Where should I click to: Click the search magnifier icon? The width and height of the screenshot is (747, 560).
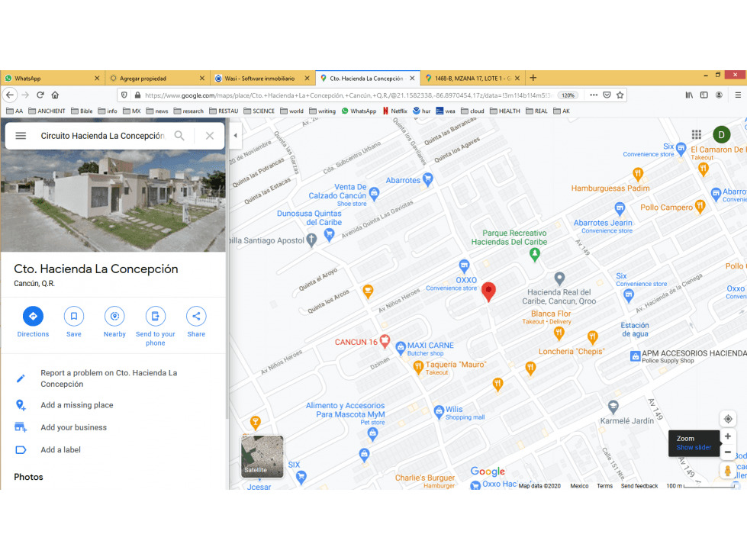(x=179, y=136)
